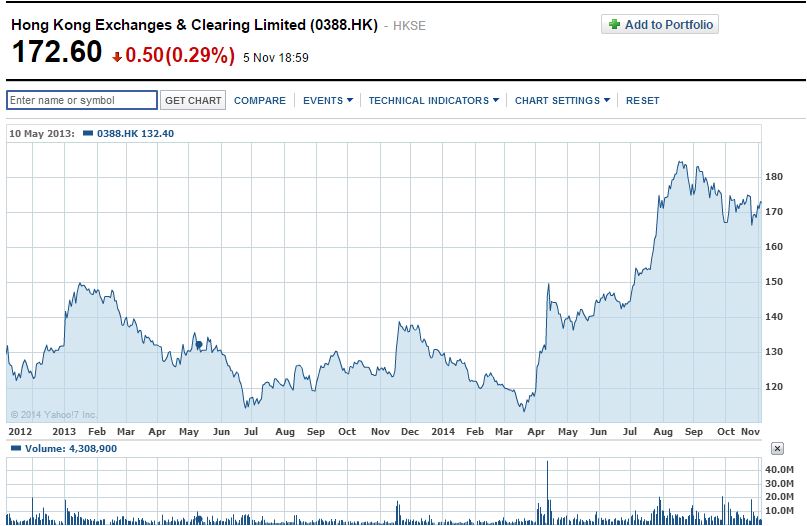
Task: Click the chart peak near September 2014
Action: coord(681,162)
